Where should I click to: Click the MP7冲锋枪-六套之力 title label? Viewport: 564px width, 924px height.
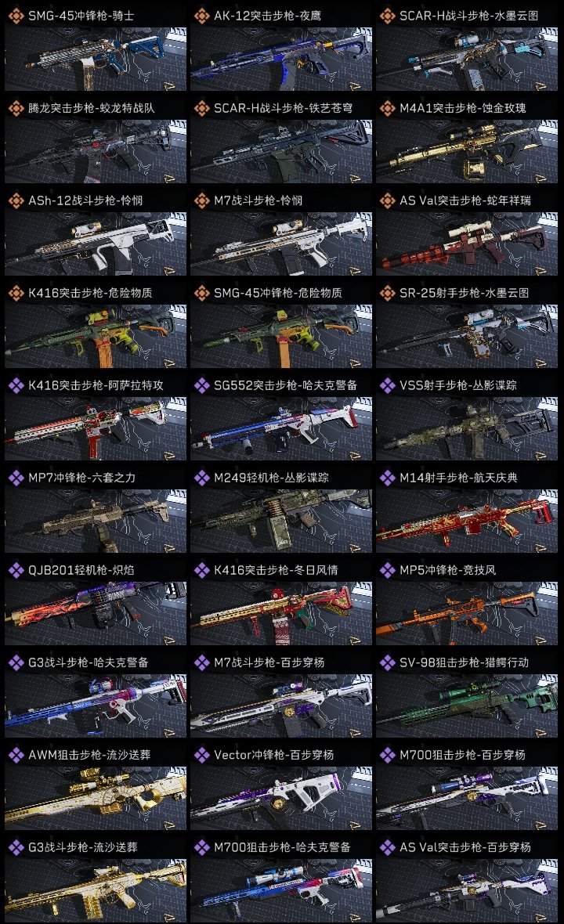pos(82,478)
